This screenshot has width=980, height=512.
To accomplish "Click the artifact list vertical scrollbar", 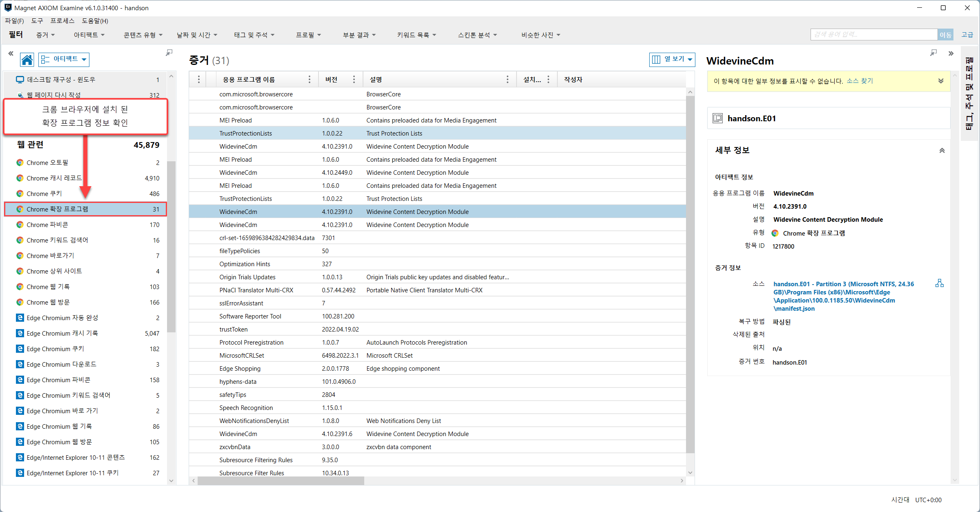I will [171, 247].
